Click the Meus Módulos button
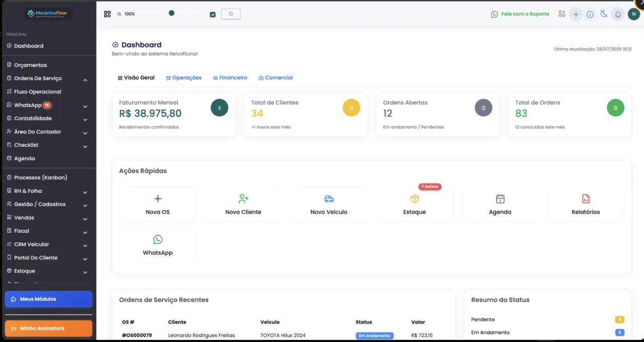Image resolution: width=644 pixels, height=342 pixels. pyautogui.click(x=48, y=299)
